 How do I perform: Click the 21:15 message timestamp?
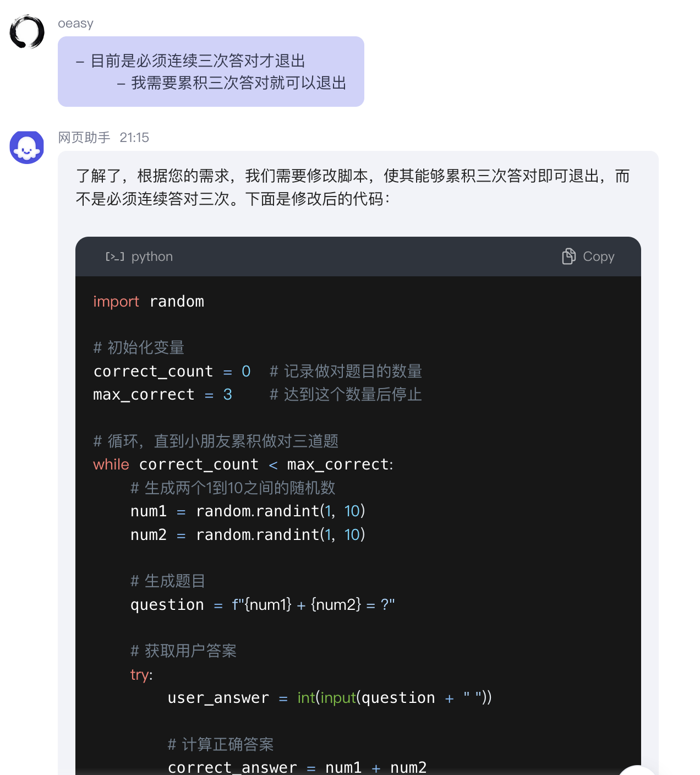tap(134, 138)
